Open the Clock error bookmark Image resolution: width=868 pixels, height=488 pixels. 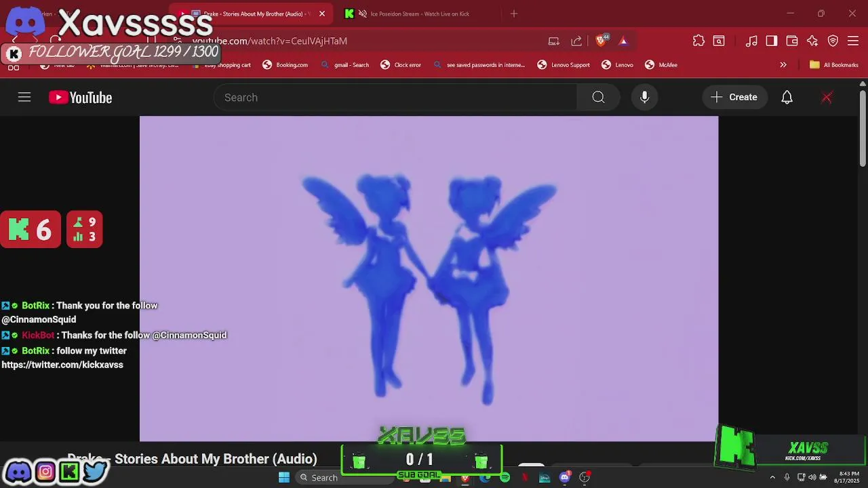pyautogui.click(x=401, y=65)
